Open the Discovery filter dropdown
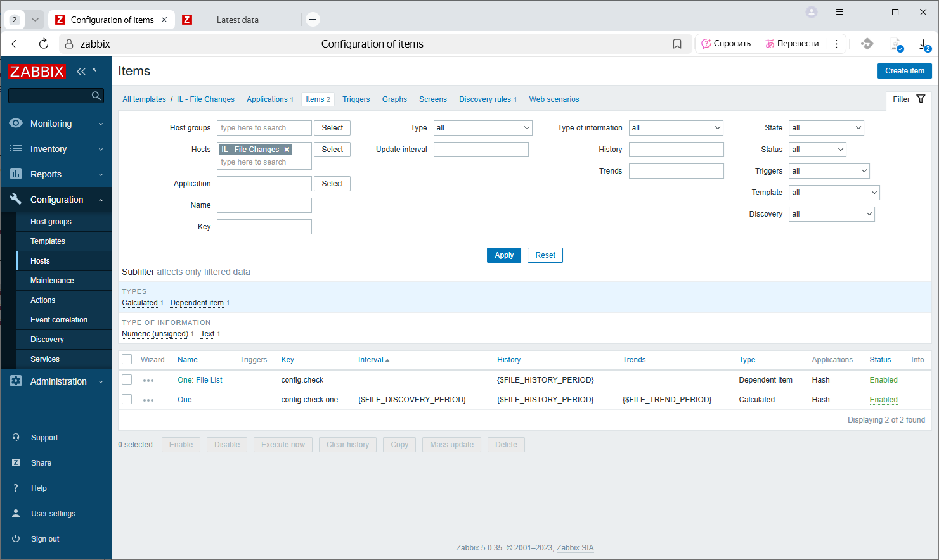Viewport: 939px width, 560px height. coord(831,214)
